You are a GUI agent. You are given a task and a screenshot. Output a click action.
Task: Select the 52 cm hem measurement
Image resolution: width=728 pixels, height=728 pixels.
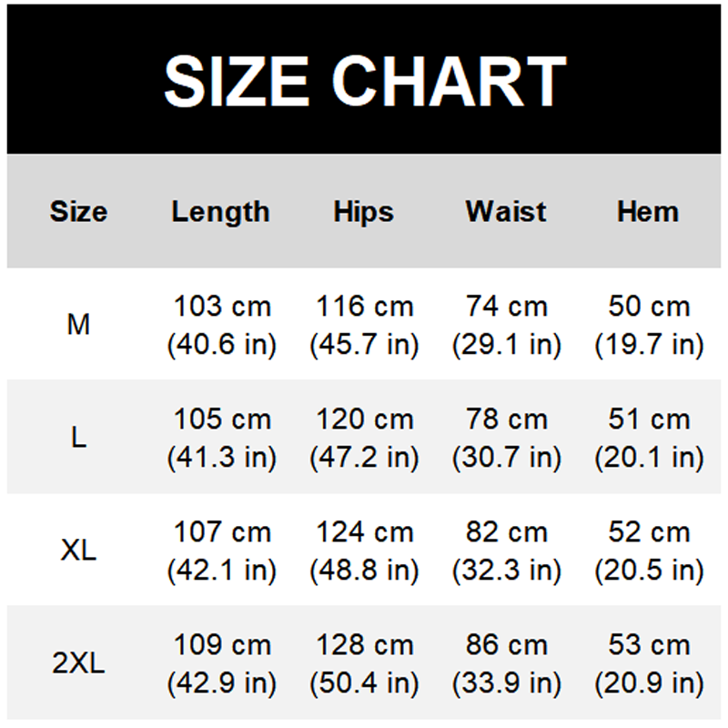click(x=649, y=532)
